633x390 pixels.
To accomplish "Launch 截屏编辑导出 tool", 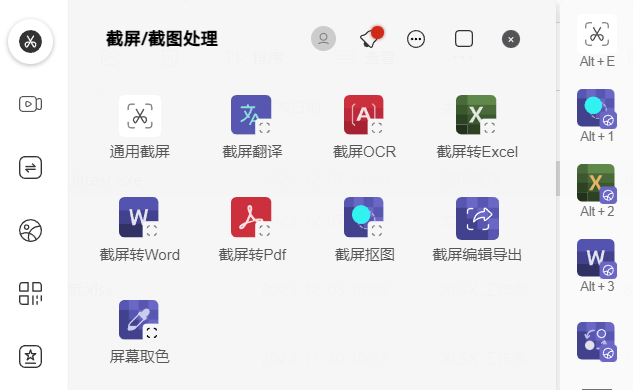I will 477,218.
